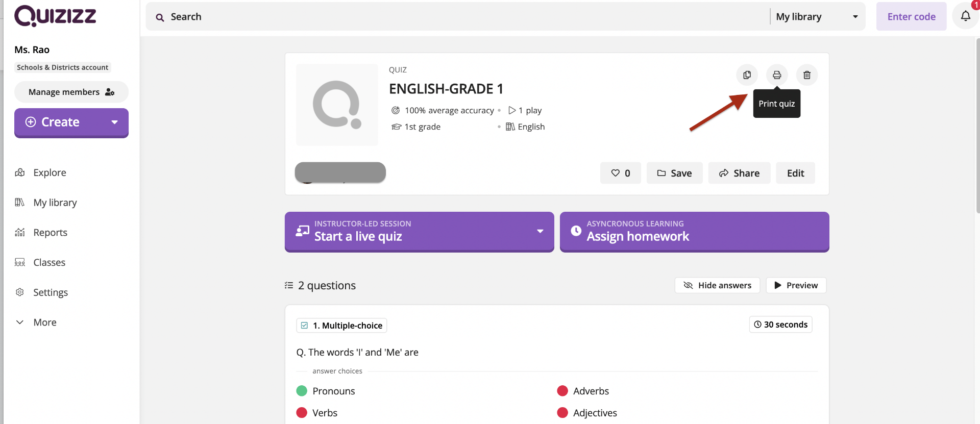The width and height of the screenshot is (980, 424).
Task: Click the Print quiz printer icon
Action: [x=776, y=75]
